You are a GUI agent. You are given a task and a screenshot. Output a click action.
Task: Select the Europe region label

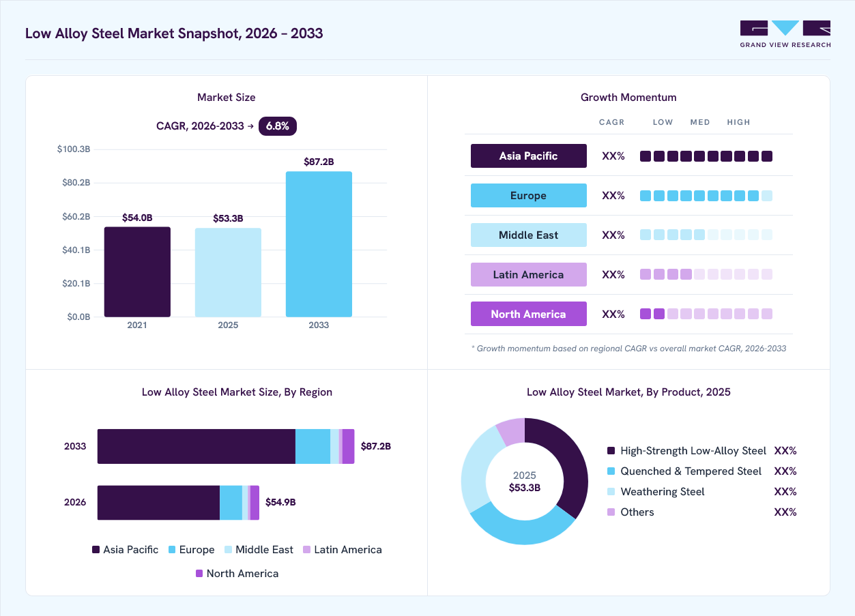(x=529, y=195)
